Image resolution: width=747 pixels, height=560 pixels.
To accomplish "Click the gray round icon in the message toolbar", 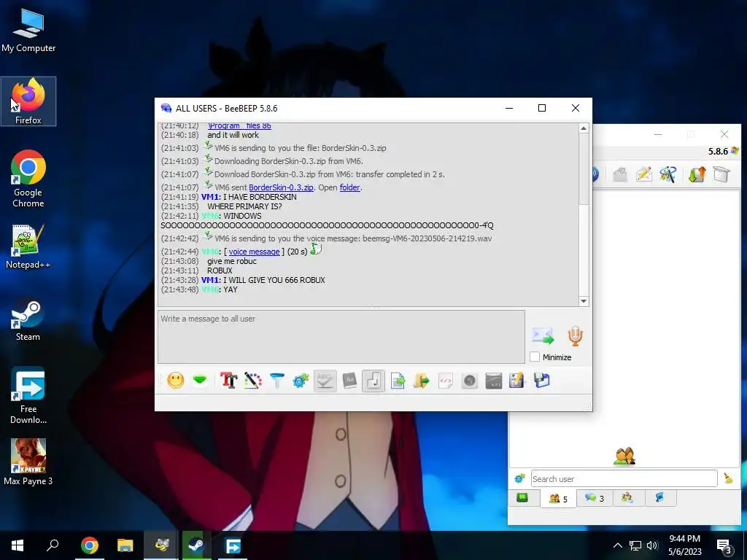I will pos(470,381).
